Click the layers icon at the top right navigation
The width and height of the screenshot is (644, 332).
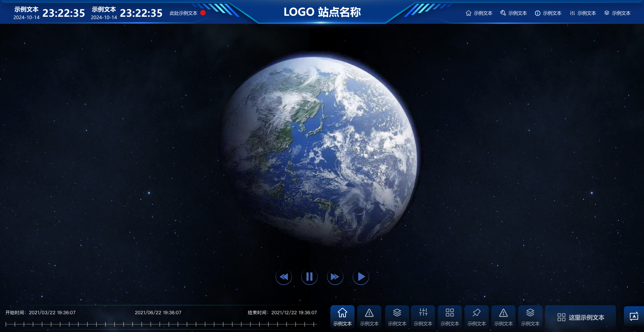click(x=606, y=13)
